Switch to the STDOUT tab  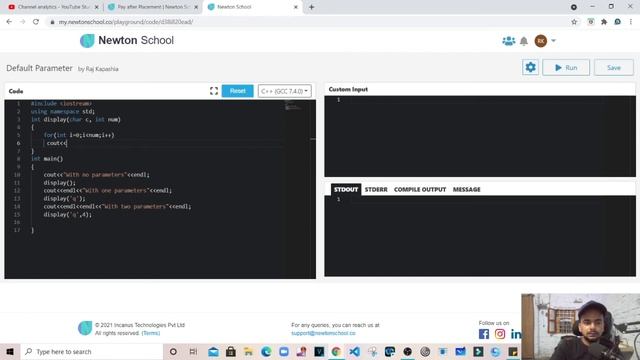coord(346,189)
